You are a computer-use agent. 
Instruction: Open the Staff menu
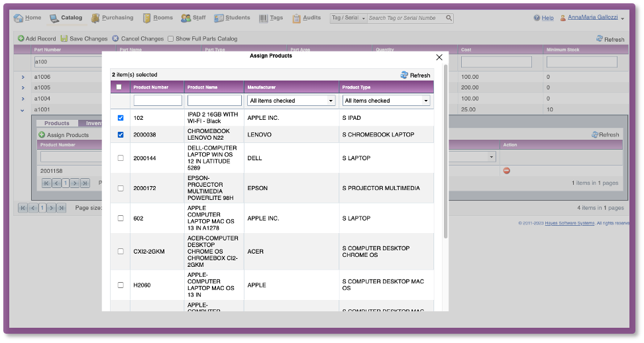tap(193, 18)
